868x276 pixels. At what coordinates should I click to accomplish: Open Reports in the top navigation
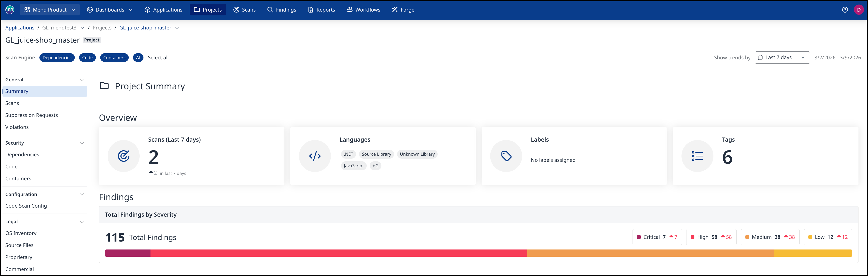[321, 10]
